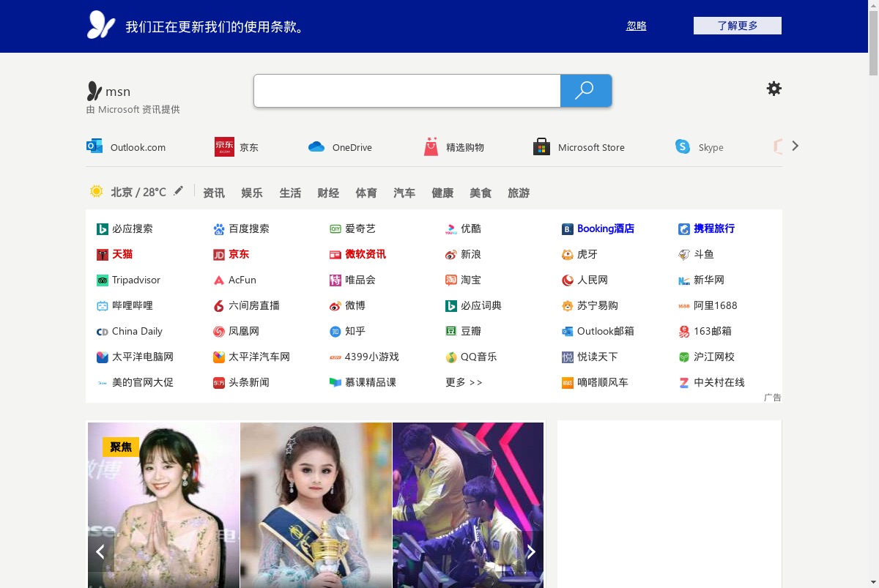Screen dimensions: 879x588
Task: Open 哔哩哔哩 link
Action: click(x=125, y=305)
